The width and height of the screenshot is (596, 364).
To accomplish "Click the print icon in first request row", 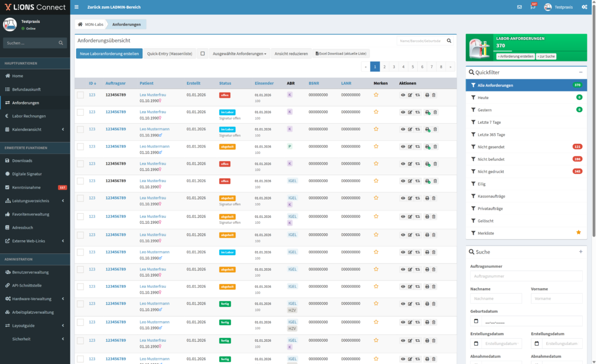I will tap(427, 95).
